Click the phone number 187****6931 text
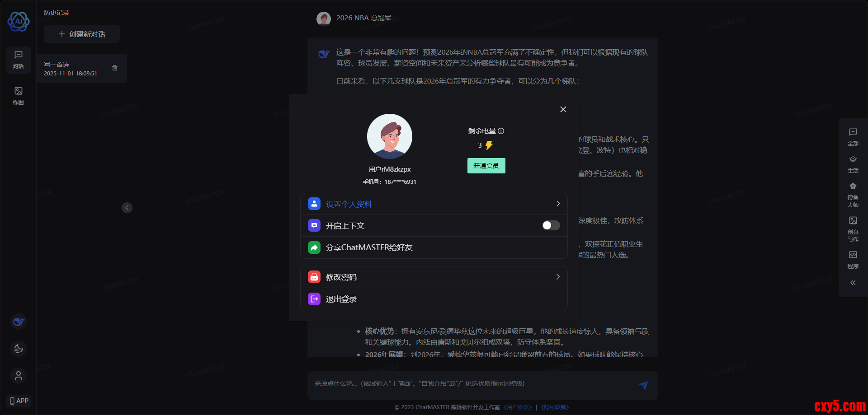The image size is (868, 415). [x=390, y=182]
